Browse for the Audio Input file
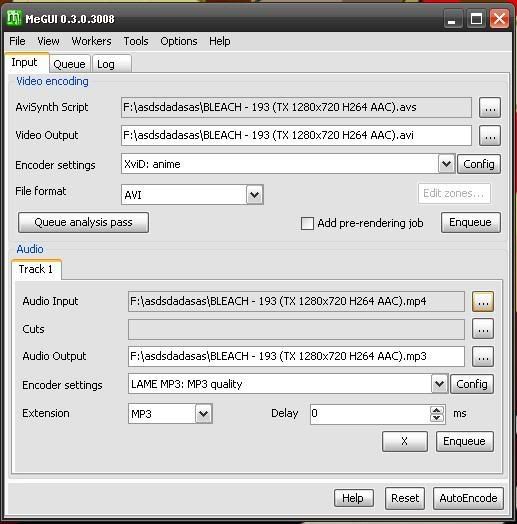517x524 pixels. 483,301
